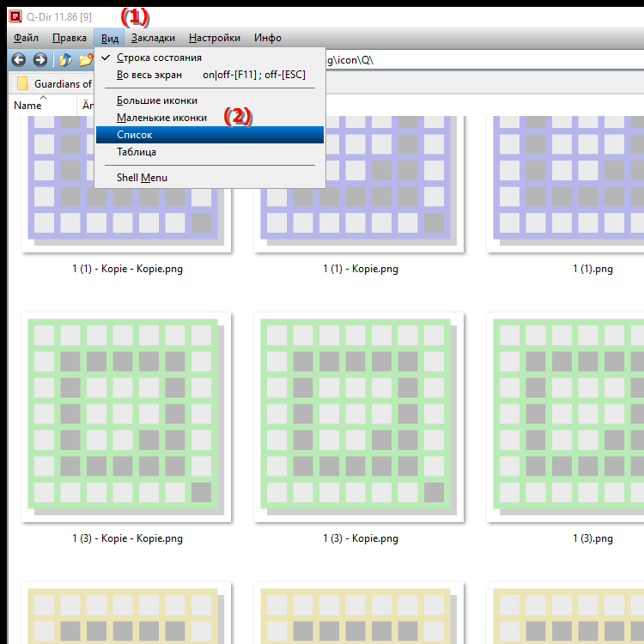Screen dimensions: 644x644
Task: Click the Q-Dir app icon in title bar
Action: click(x=15, y=16)
